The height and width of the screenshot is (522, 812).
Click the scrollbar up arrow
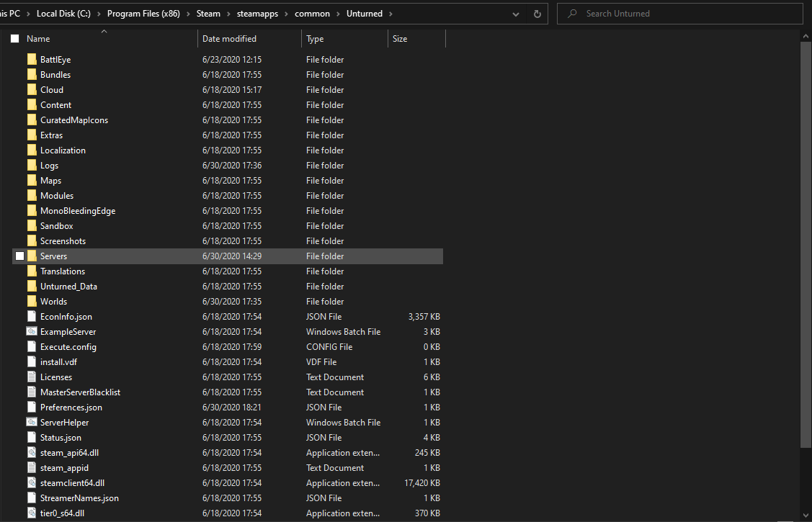coord(806,36)
